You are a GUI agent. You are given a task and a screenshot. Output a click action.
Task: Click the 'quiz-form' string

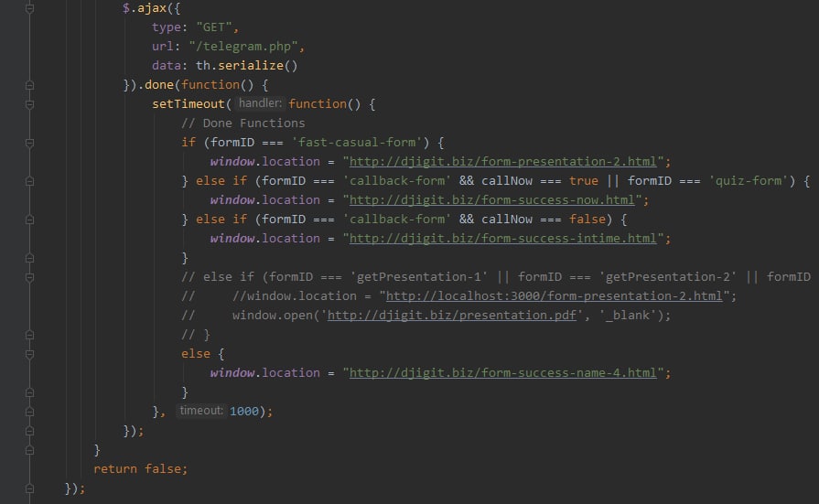point(748,181)
